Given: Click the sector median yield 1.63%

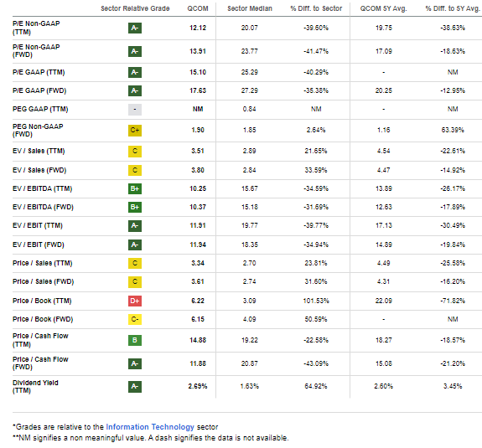Looking at the screenshot, I should [x=249, y=386].
